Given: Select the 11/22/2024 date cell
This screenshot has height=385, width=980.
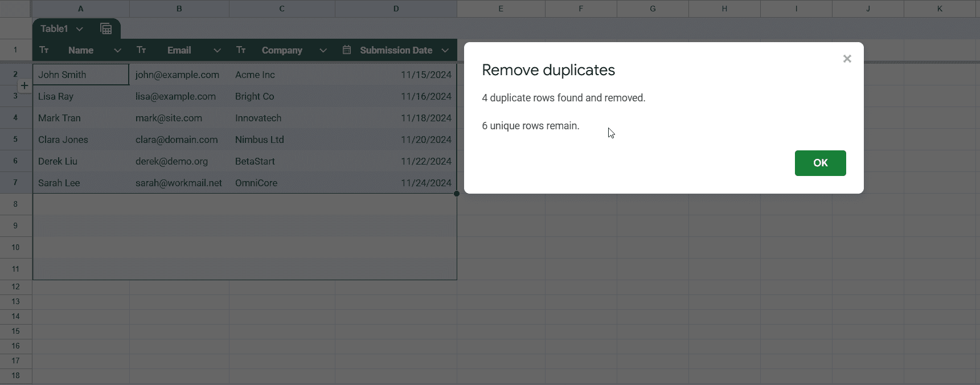Looking at the screenshot, I should coord(396,161).
